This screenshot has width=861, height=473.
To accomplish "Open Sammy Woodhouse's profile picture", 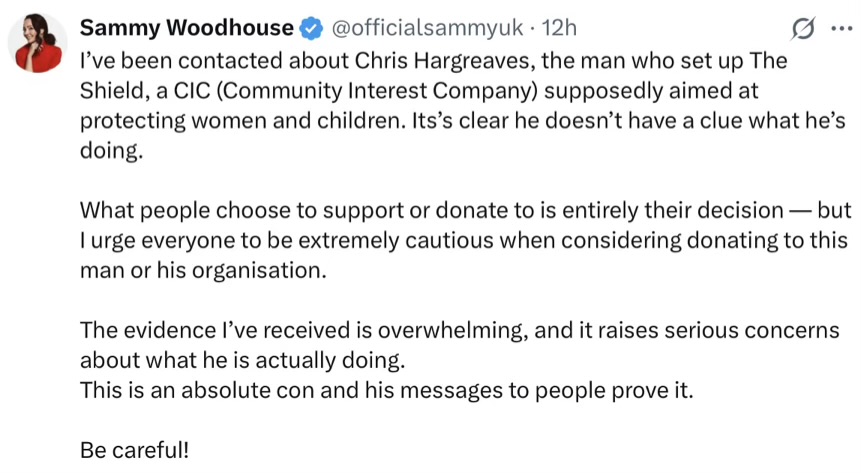I will 37,43.
